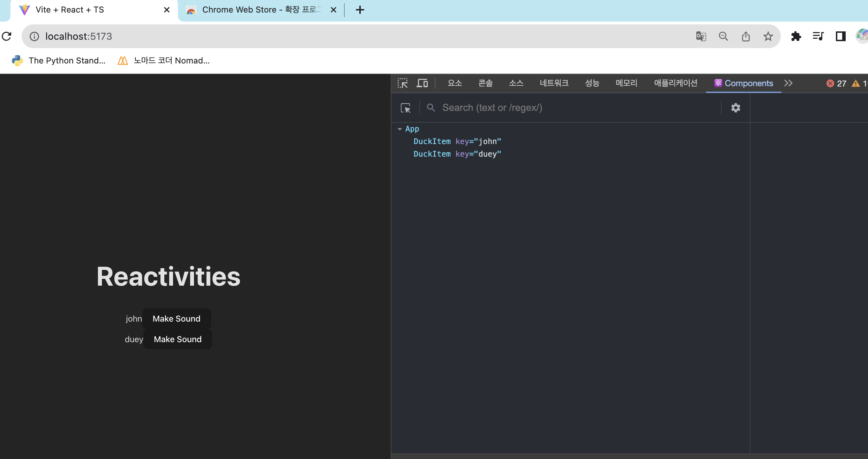Toggle the browser side panel
Screen dimensions: 868x459
(x=840, y=36)
